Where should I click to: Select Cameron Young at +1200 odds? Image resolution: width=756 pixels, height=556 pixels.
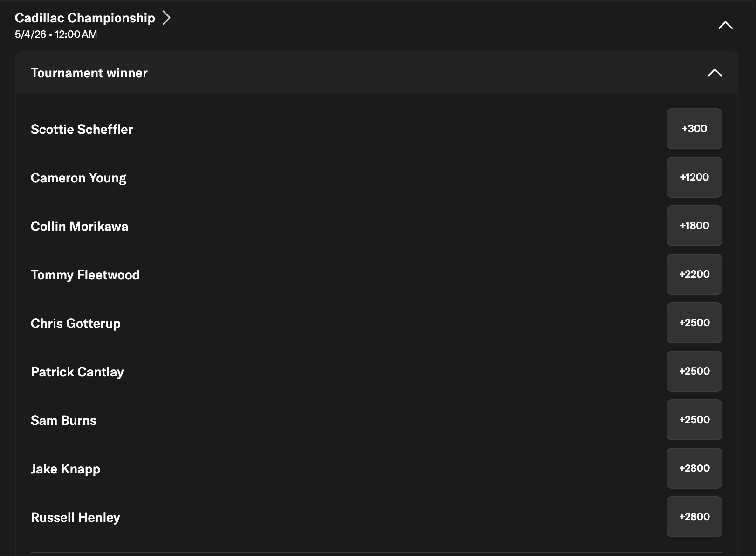point(694,177)
